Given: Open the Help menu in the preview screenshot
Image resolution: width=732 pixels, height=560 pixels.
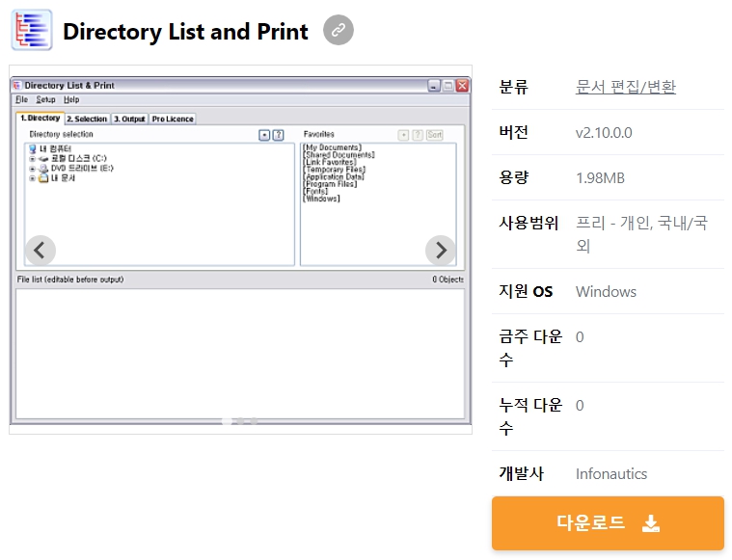Looking at the screenshot, I should 71,99.
